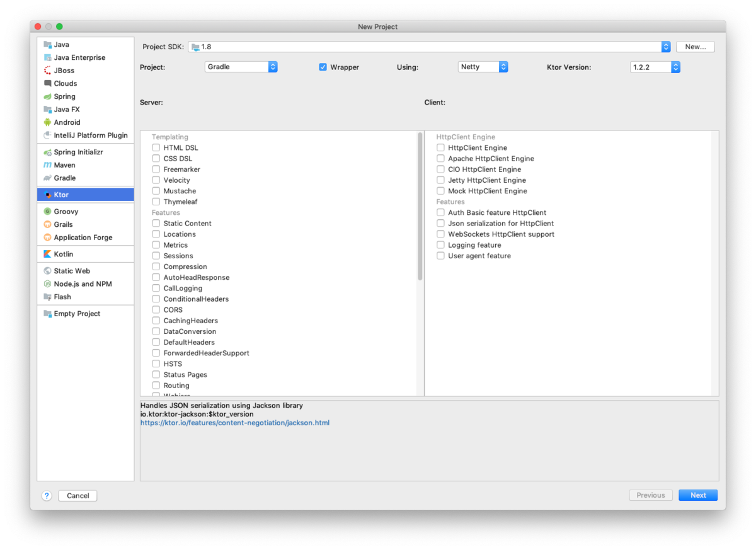
Task: Select the Ktor icon
Action: (47, 195)
